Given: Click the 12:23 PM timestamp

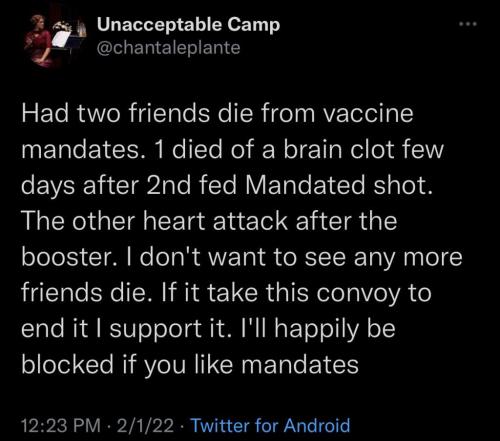Looking at the screenshot, I should click(61, 426).
